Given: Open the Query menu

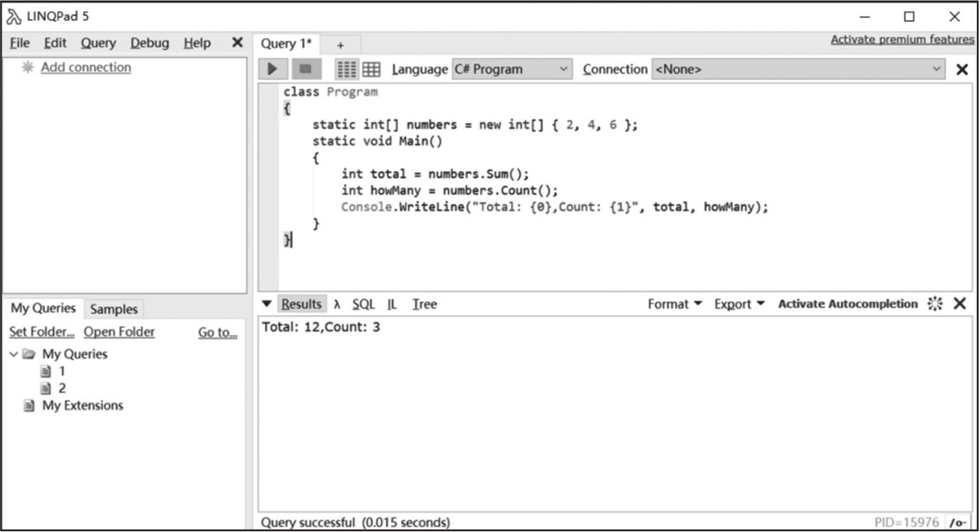Looking at the screenshot, I should tap(98, 43).
